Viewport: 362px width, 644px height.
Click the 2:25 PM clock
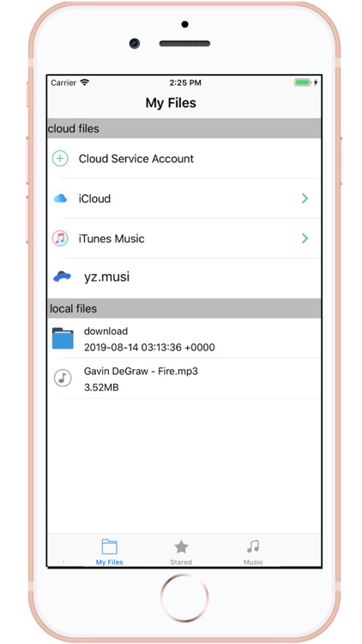tap(185, 82)
